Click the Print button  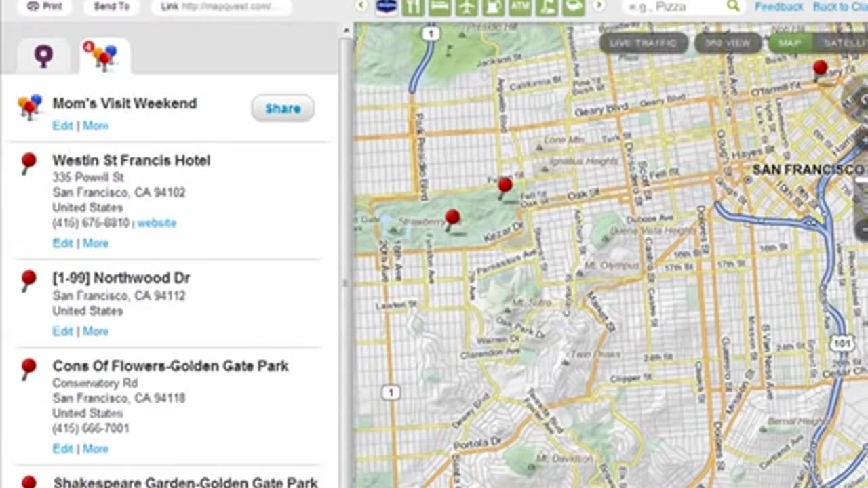click(x=45, y=6)
